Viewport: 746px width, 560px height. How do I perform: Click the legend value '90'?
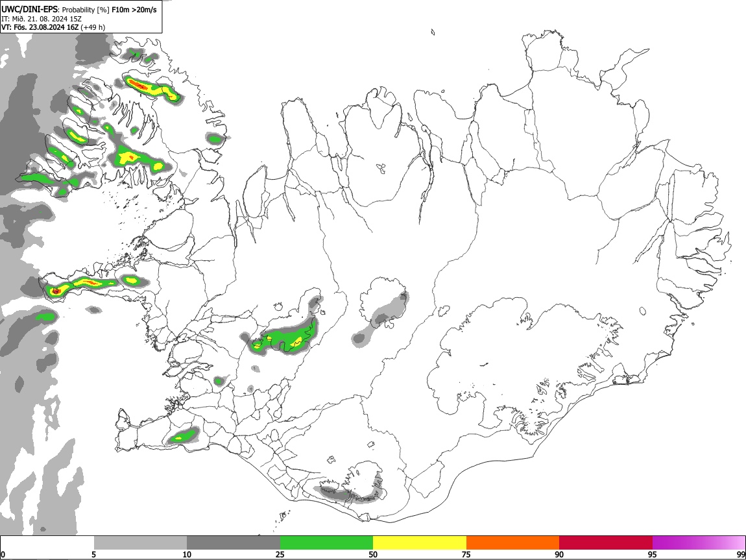coord(559,554)
